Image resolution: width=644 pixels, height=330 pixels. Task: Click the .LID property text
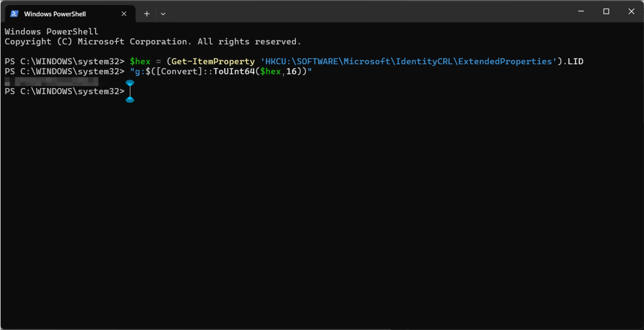[573, 61]
